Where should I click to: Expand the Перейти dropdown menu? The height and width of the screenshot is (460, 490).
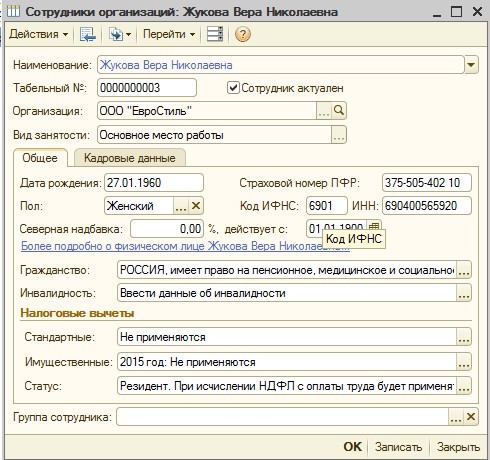pyautogui.click(x=169, y=34)
